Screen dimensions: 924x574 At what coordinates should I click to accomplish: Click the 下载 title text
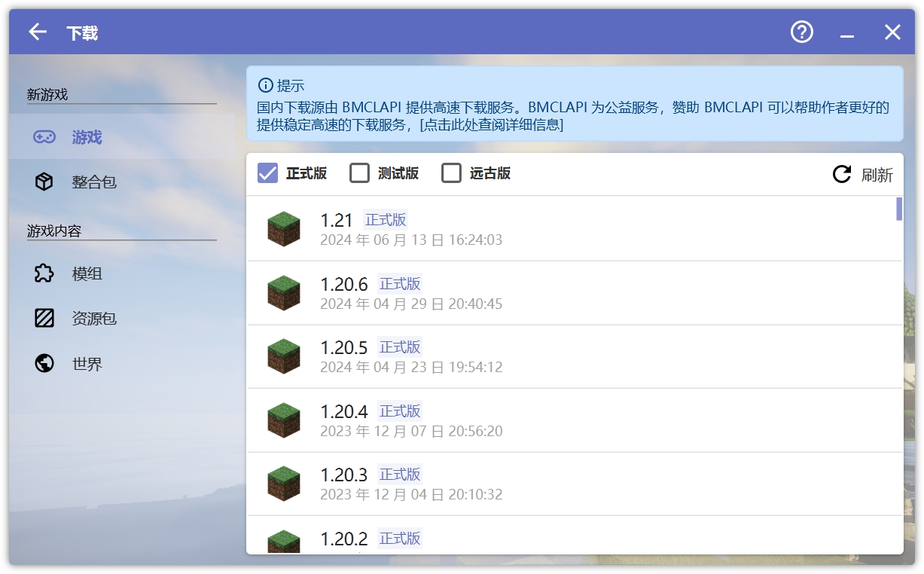(82, 32)
